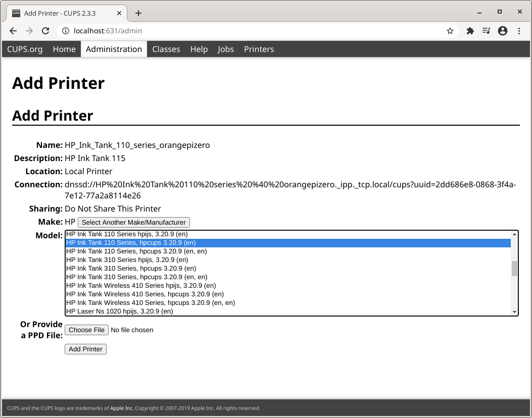Select HP Ink Tank 110 Series hpcups (en)
Viewport: 532px width, 418px height.
coord(288,243)
